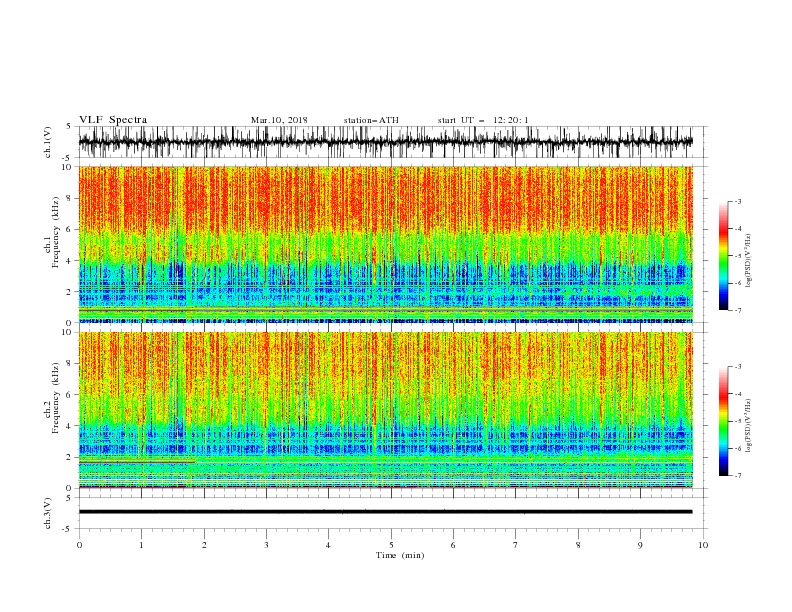Image resolution: width=792 pixels, height=612 pixels.
Task: Click the time axis tick label "10"
Action: [x=703, y=545]
